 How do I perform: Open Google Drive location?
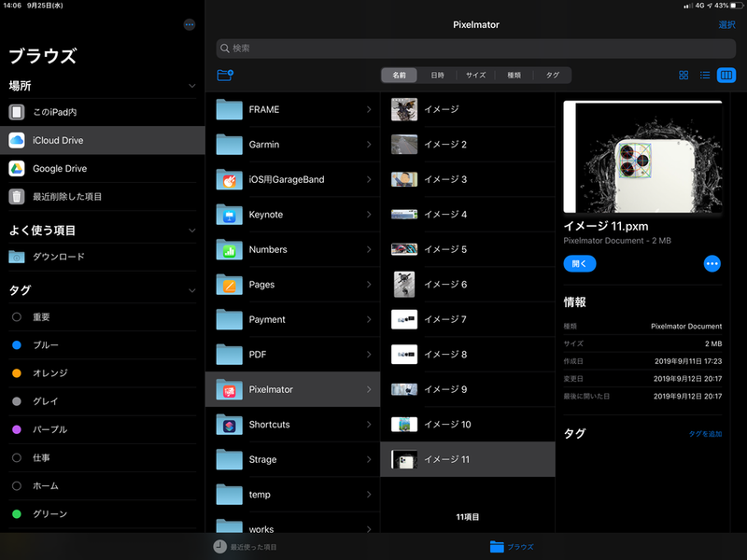[103, 169]
